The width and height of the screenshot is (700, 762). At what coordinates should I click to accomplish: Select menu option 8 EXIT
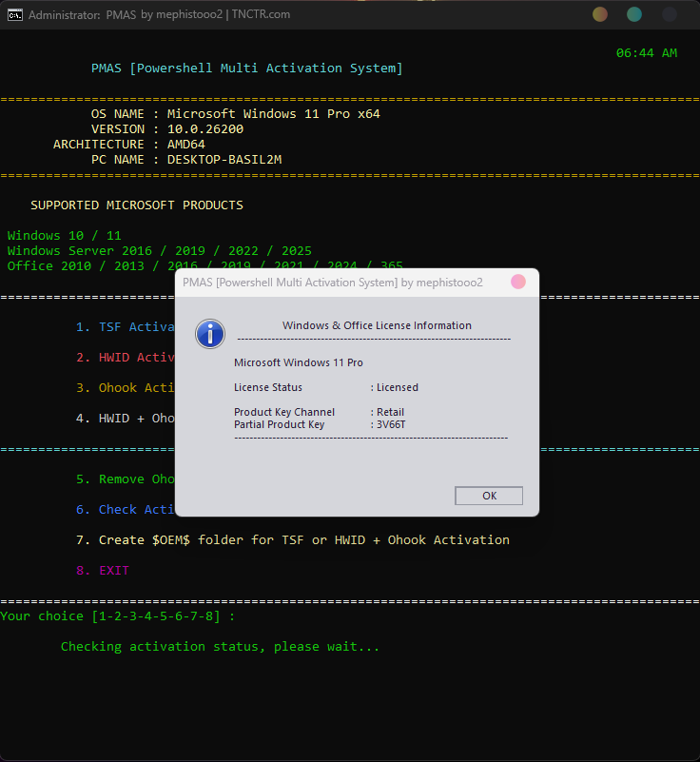click(103, 571)
